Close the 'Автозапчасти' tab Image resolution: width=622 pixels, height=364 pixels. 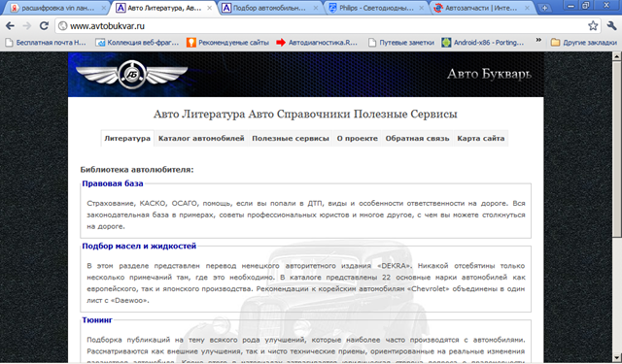[528, 8]
